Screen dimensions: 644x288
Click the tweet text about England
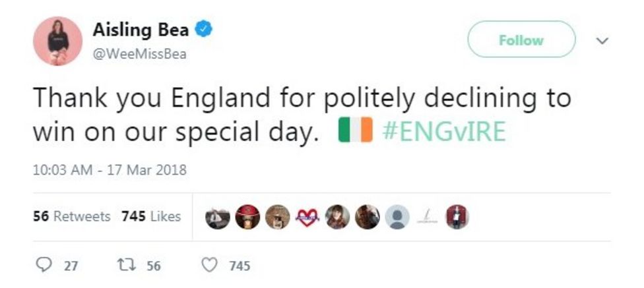[302, 98]
